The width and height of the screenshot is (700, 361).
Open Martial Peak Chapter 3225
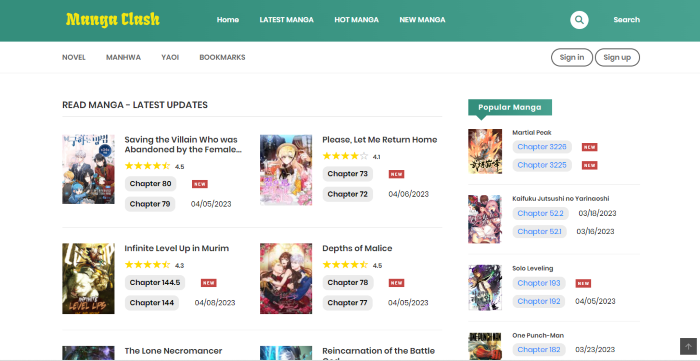tap(542, 165)
